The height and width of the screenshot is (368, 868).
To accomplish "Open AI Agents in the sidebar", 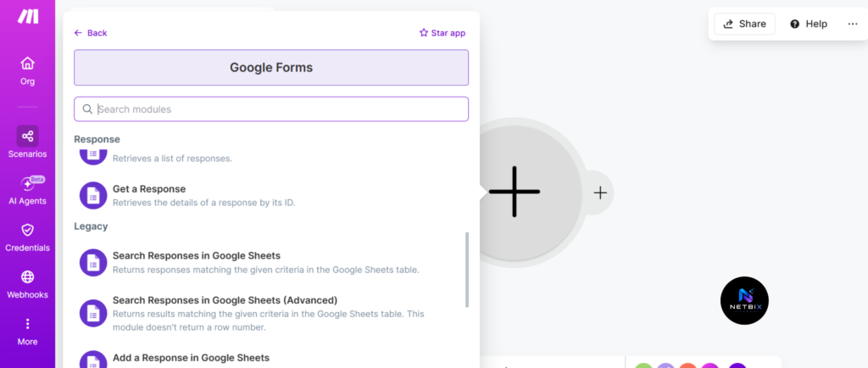I will click(x=27, y=191).
